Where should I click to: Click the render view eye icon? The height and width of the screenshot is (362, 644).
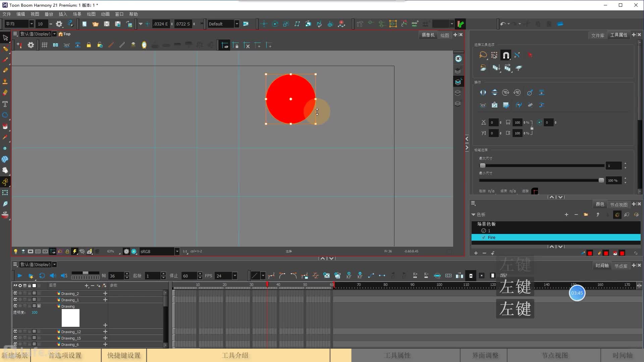(x=459, y=59)
